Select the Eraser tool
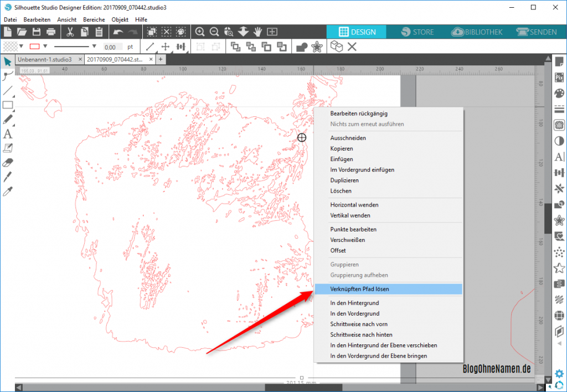Viewport: 567px width, 392px height. pyautogui.click(x=8, y=162)
